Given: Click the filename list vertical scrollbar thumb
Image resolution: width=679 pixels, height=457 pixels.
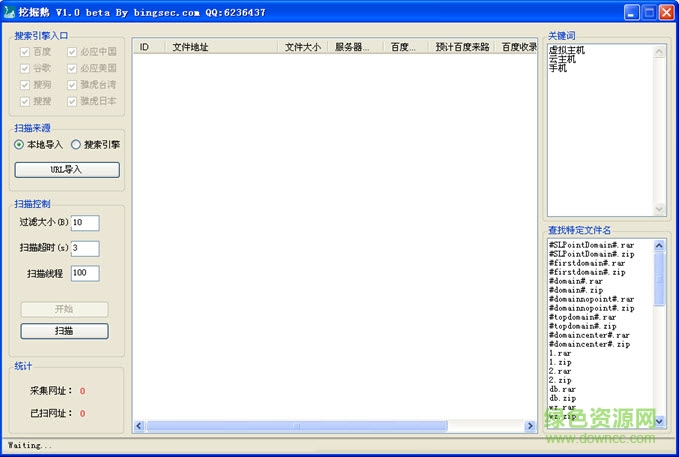Looking at the screenshot, I should (659, 279).
